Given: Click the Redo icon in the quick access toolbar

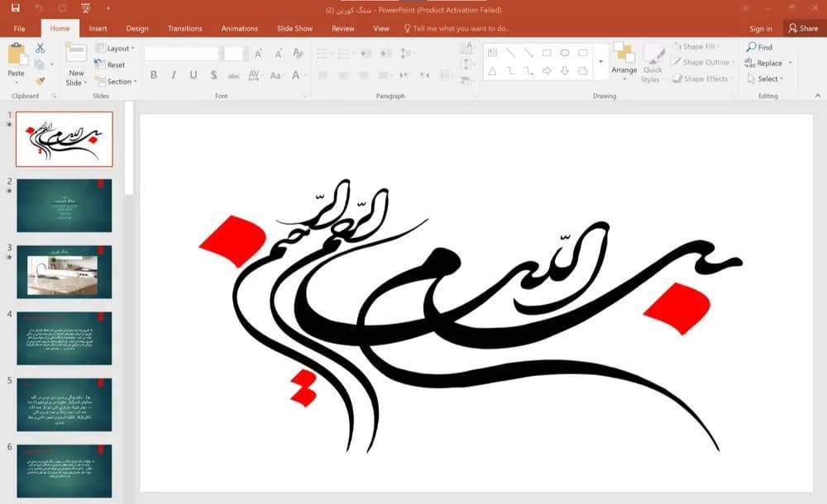Looking at the screenshot, I should point(62,8).
